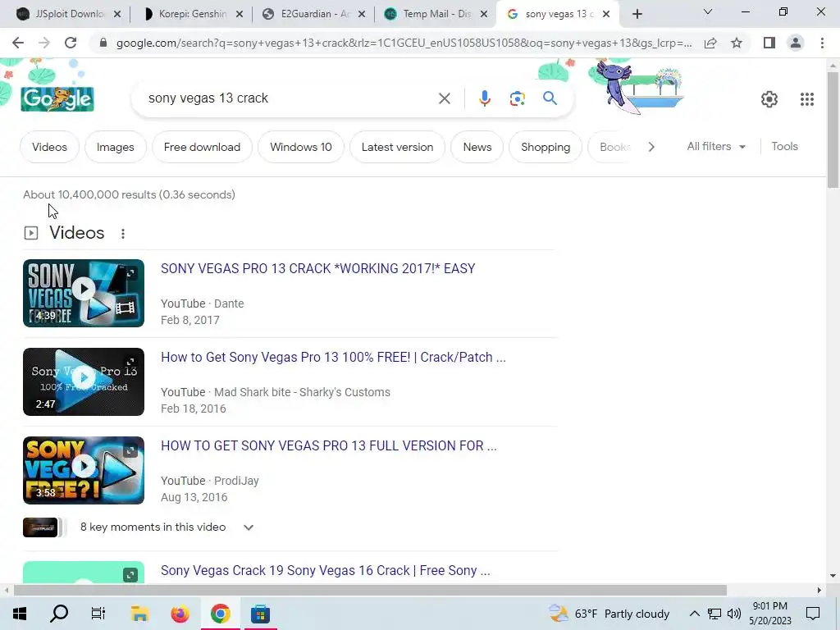Image resolution: width=840 pixels, height=630 pixels.
Task: Open a new browser tab
Action: coord(637,14)
